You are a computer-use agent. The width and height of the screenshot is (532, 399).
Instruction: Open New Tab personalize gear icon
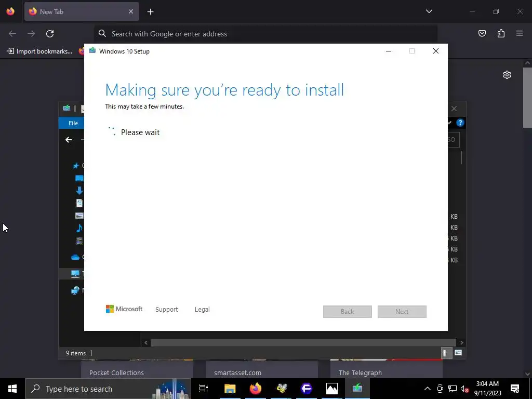coord(507,75)
